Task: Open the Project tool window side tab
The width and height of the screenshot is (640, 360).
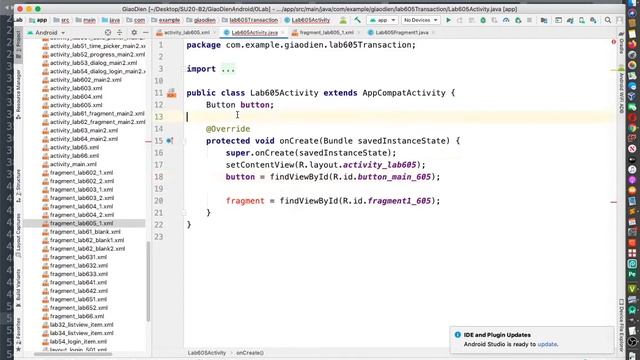Action: coord(18,46)
